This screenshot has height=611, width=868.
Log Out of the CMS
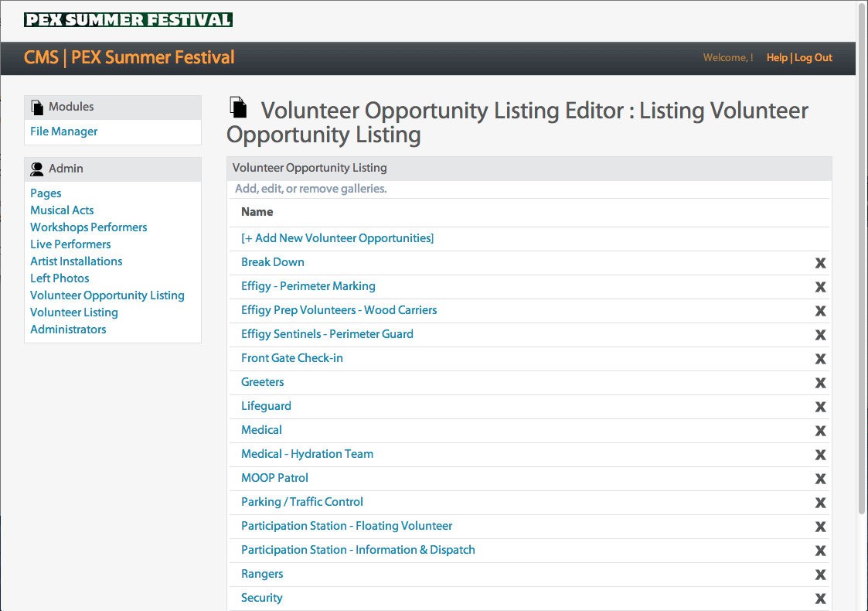click(x=814, y=58)
